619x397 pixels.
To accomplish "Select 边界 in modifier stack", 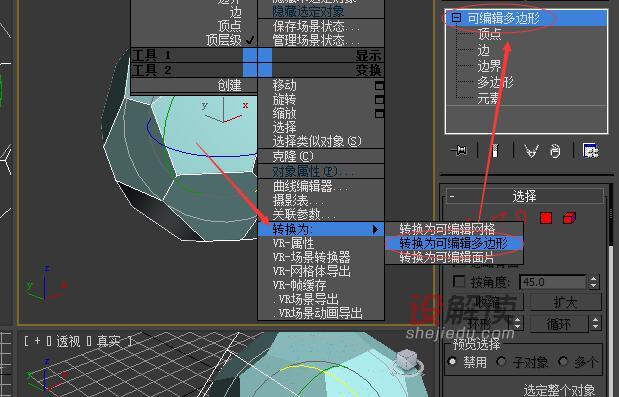I will pyautogui.click(x=489, y=66).
